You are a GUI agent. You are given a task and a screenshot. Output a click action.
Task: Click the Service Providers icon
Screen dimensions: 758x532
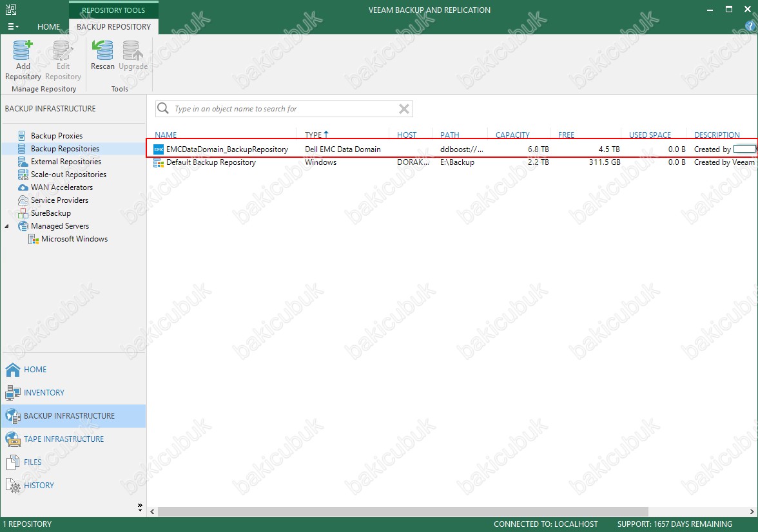point(23,200)
